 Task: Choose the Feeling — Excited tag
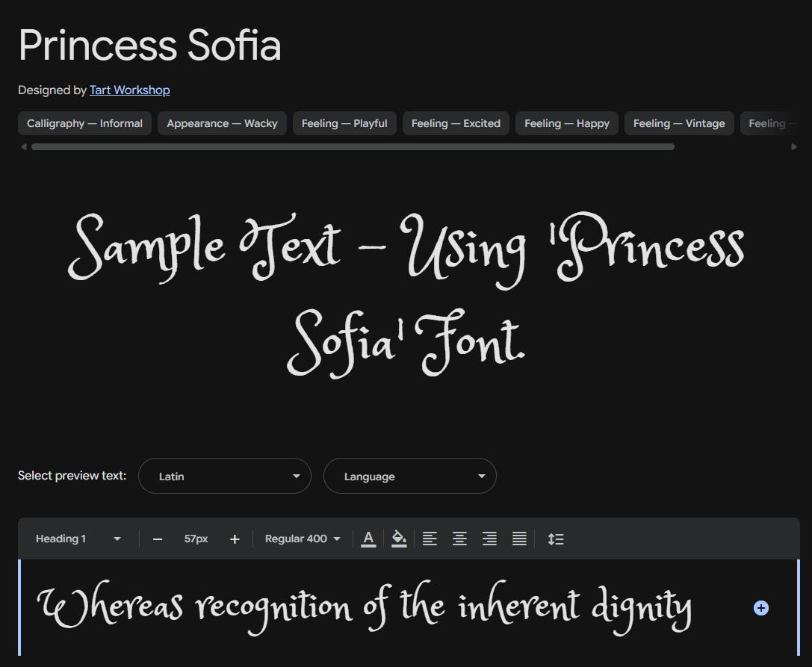point(456,123)
